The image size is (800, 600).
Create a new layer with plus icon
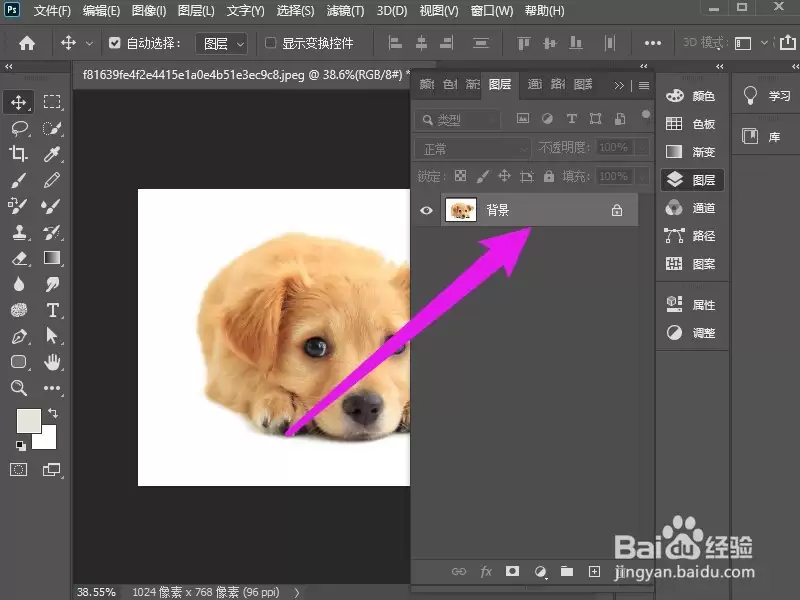click(x=594, y=571)
